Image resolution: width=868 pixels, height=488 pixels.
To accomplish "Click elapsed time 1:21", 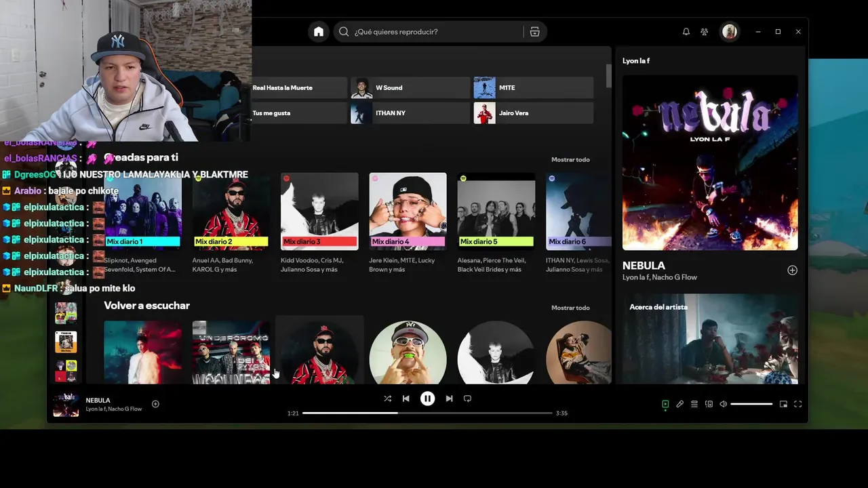I will click(x=293, y=413).
